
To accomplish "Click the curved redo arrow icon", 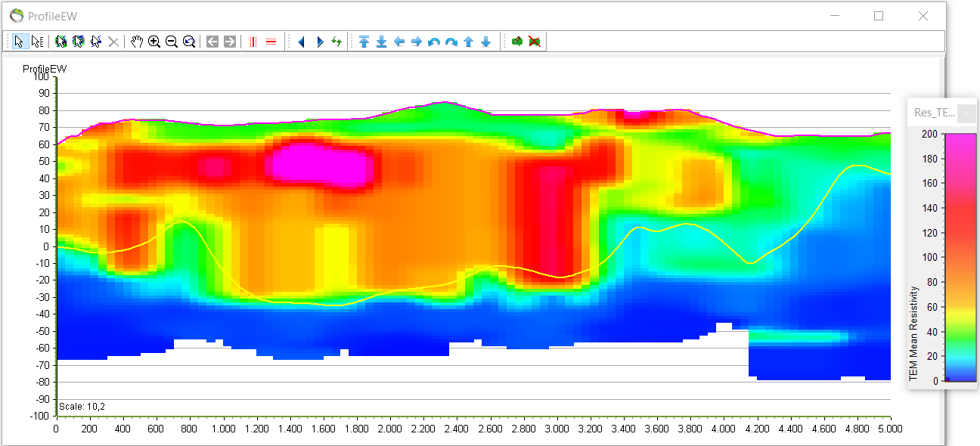I will pyautogui.click(x=450, y=42).
